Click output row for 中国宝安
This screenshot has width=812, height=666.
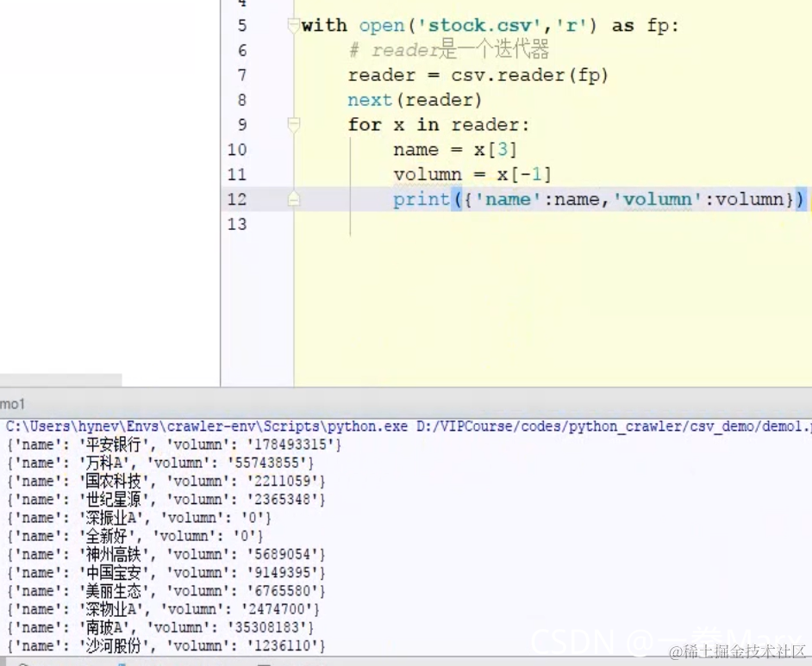click(166, 573)
